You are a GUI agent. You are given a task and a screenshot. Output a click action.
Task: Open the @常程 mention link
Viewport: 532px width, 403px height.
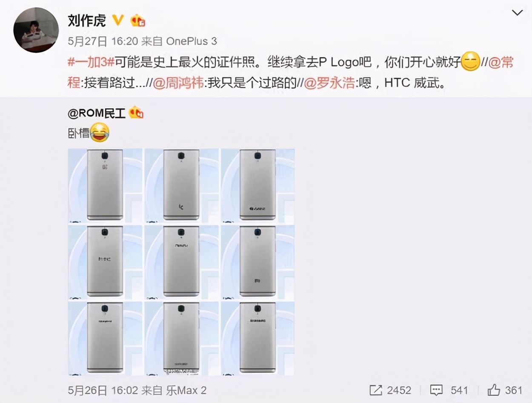pyautogui.click(x=501, y=63)
